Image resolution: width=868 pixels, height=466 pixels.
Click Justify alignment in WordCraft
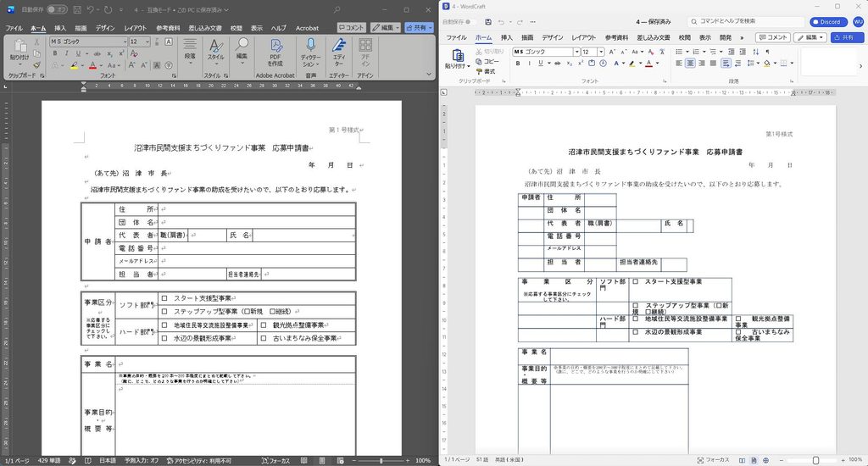[713, 63]
